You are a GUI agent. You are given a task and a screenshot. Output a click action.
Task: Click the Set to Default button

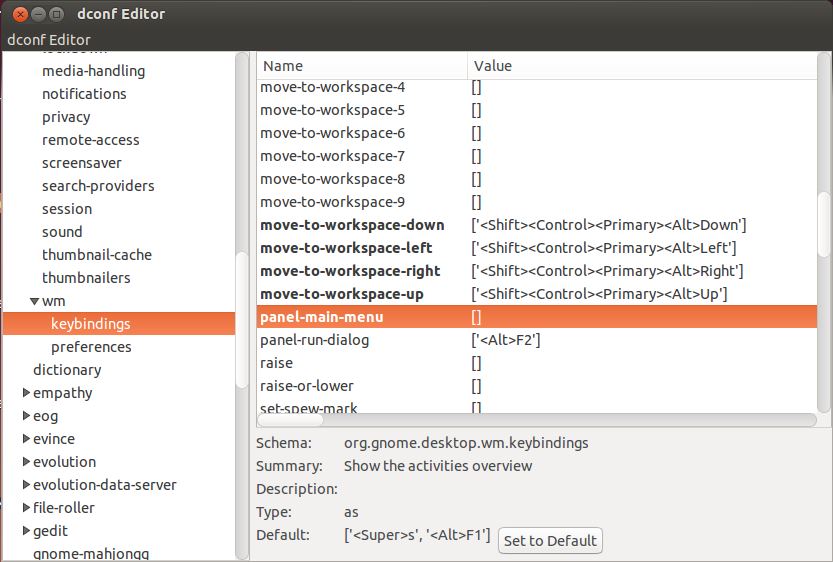pyautogui.click(x=550, y=540)
